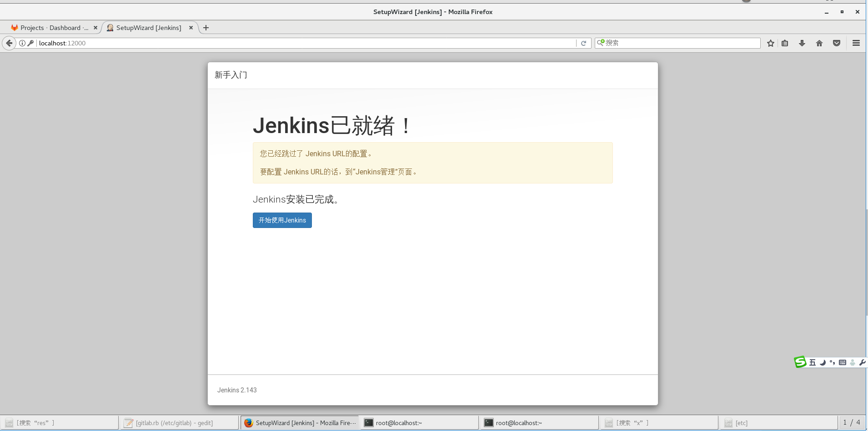Click the Firefox back arrow button
The height and width of the screenshot is (431, 868).
click(x=9, y=43)
